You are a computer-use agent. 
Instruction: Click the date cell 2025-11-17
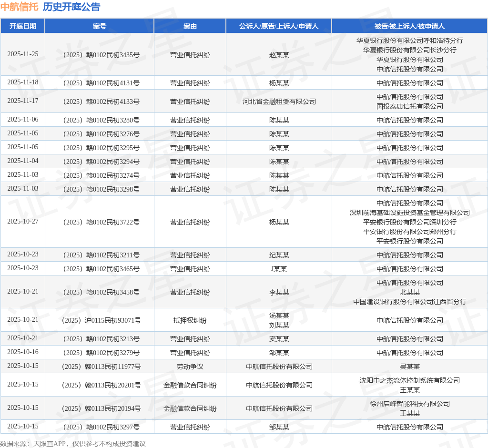[x=23, y=101]
